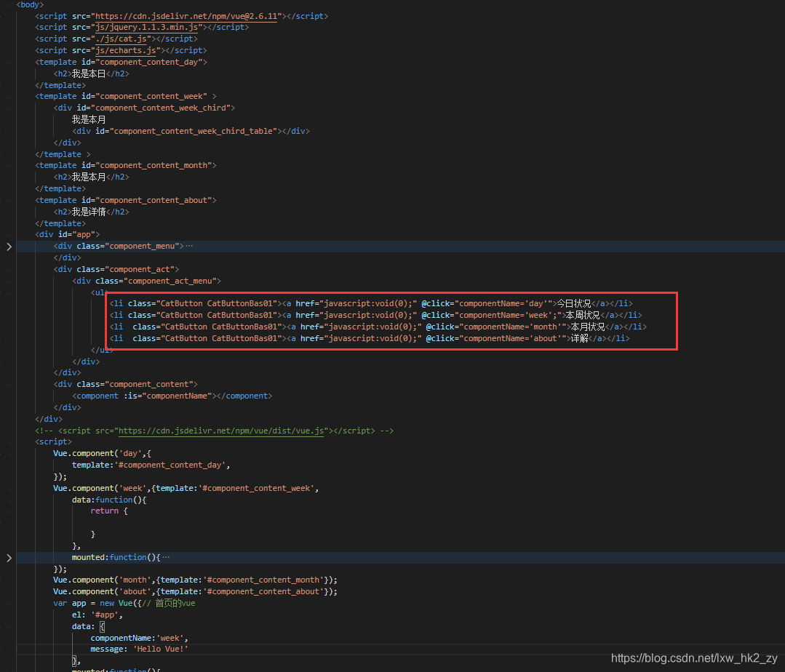
Task: Click the anchor text 详解
Action: pos(580,339)
